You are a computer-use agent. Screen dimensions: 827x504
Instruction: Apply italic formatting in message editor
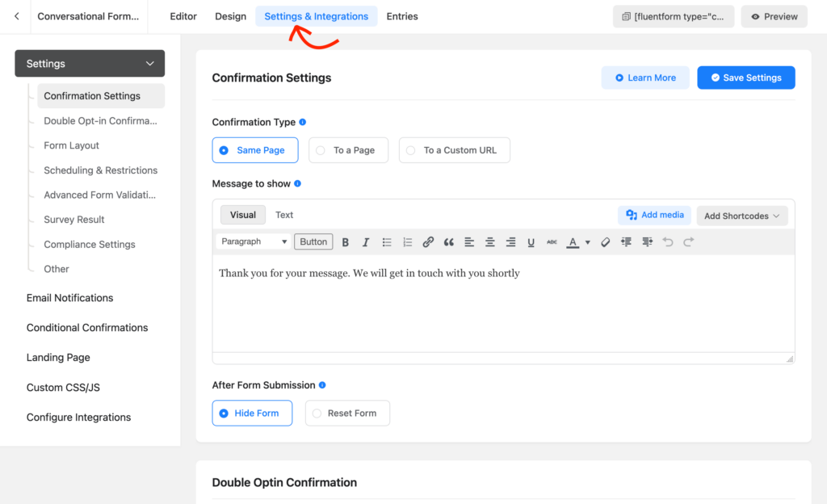click(x=366, y=241)
